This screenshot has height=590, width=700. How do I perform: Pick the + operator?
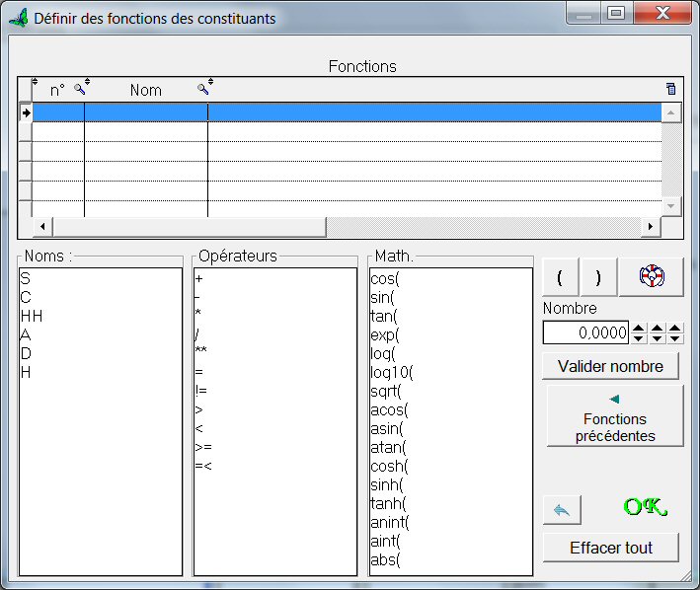(x=198, y=278)
